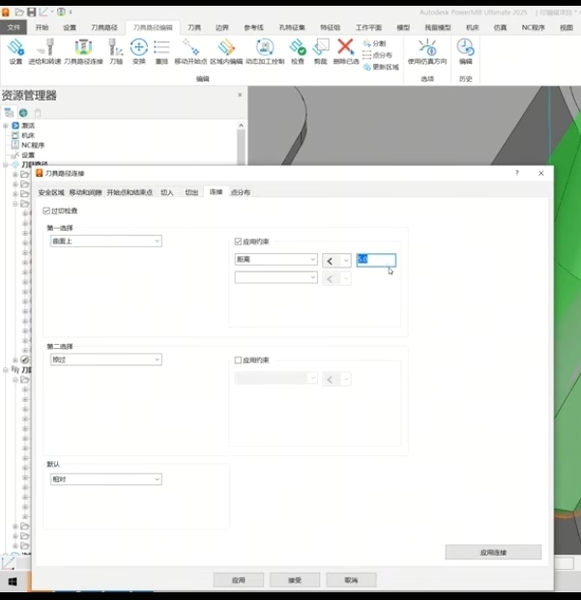Open the NC程序 ribbon tab
This screenshot has height=600, width=581.
tap(533, 28)
